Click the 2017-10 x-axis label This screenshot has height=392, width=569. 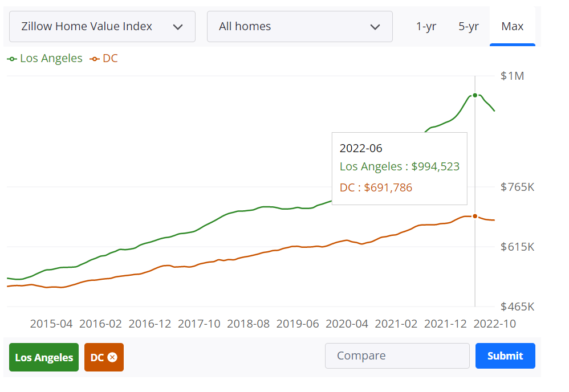pyautogui.click(x=199, y=324)
